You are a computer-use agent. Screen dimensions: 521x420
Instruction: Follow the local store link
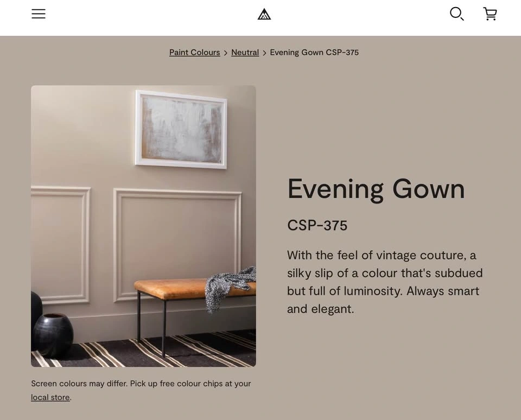(x=50, y=397)
